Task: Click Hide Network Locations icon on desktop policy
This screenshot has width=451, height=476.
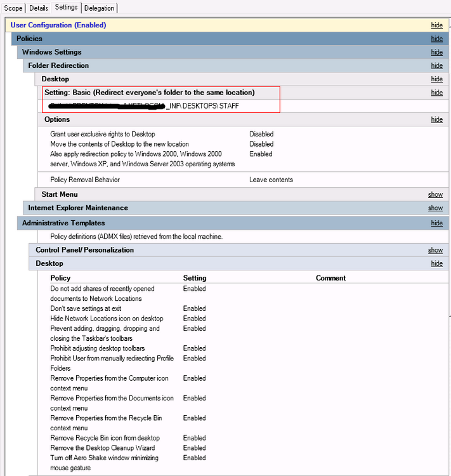Action: pos(107,319)
